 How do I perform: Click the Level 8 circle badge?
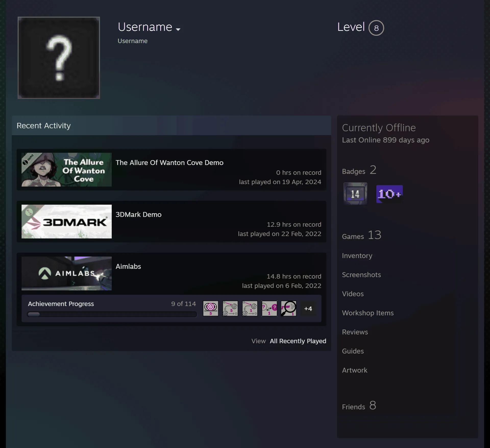point(376,28)
